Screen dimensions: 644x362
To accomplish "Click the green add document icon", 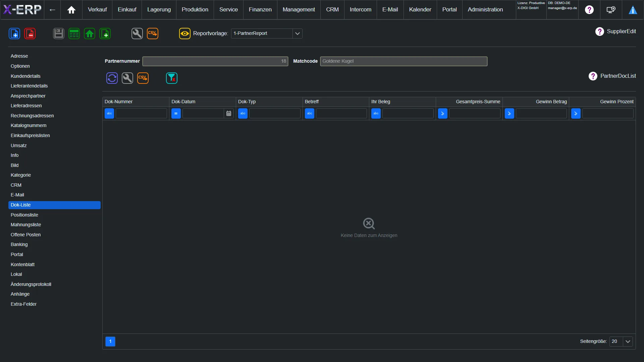I will [x=105, y=34].
